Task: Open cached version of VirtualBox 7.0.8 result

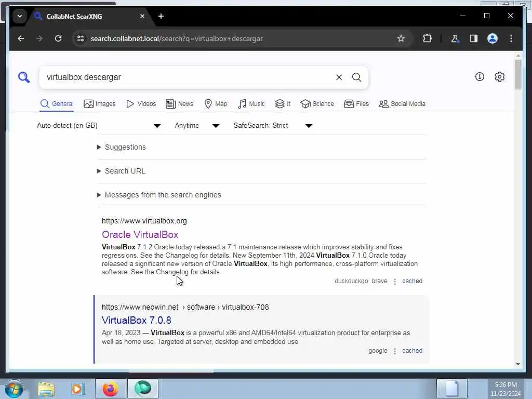Action: (412, 351)
